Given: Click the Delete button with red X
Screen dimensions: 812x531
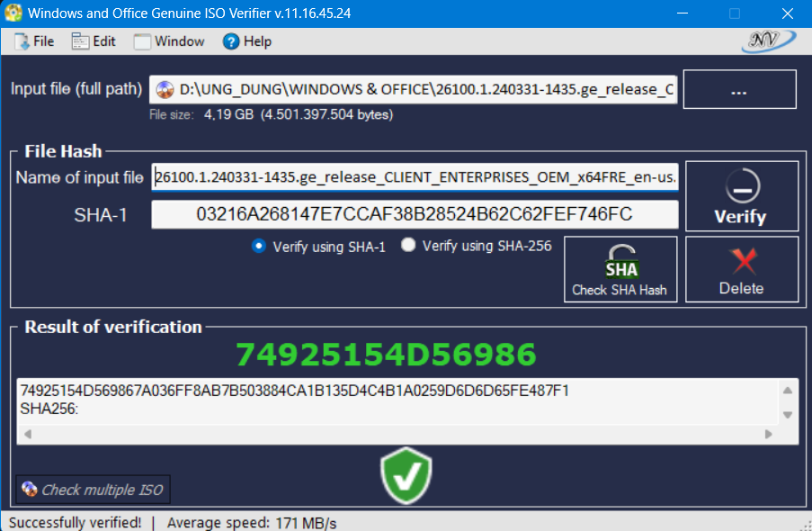Looking at the screenshot, I should pyautogui.click(x=742, y=269).
